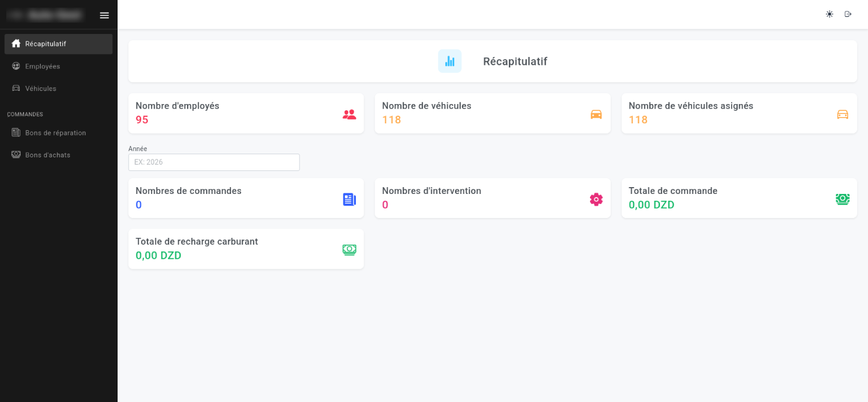Click the car icon for véhicules asignés
This screenshot has width=868, height=402.
842,114
